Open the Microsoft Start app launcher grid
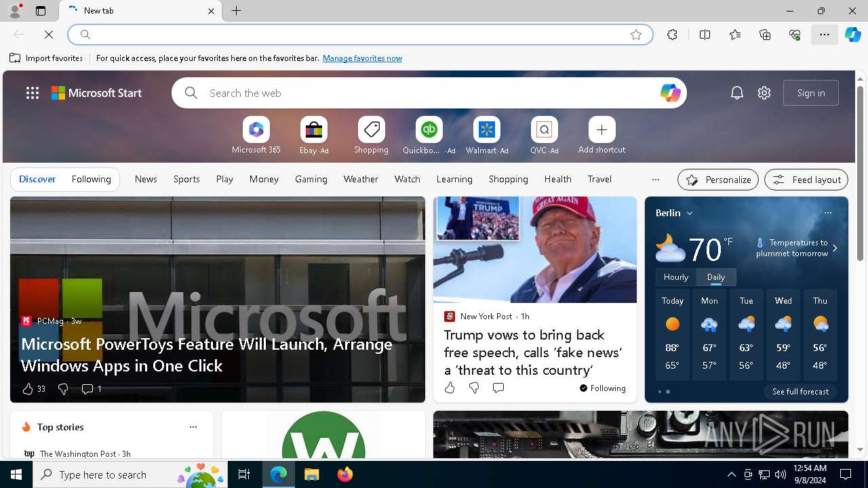Image resolution: width=868 pixels, height=488 pixels. 33,93
